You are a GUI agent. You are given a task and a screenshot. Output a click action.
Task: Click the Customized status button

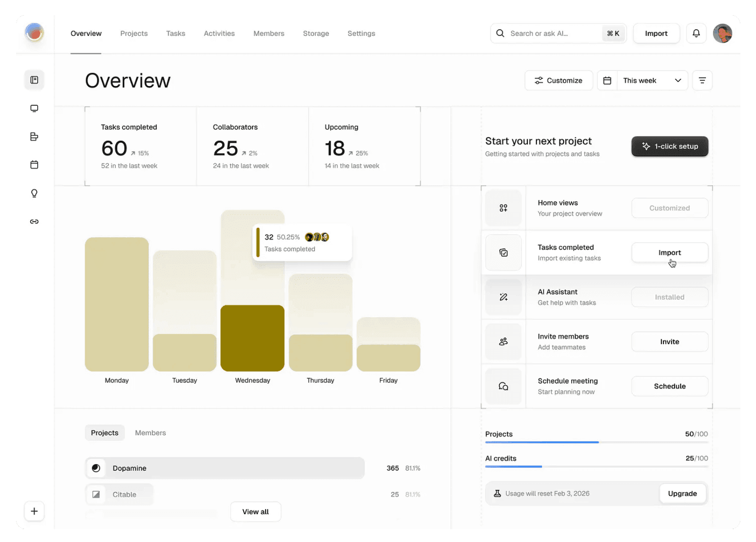(x=670, y=208)
